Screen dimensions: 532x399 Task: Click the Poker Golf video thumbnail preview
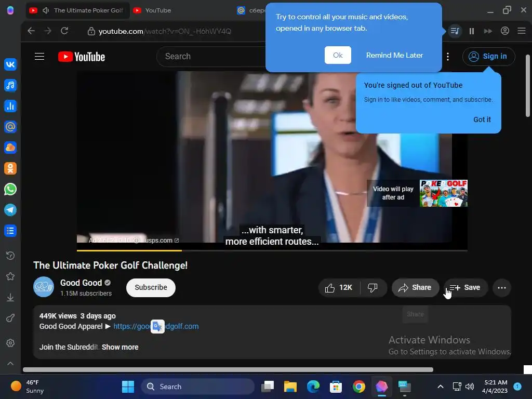[444, 193]
